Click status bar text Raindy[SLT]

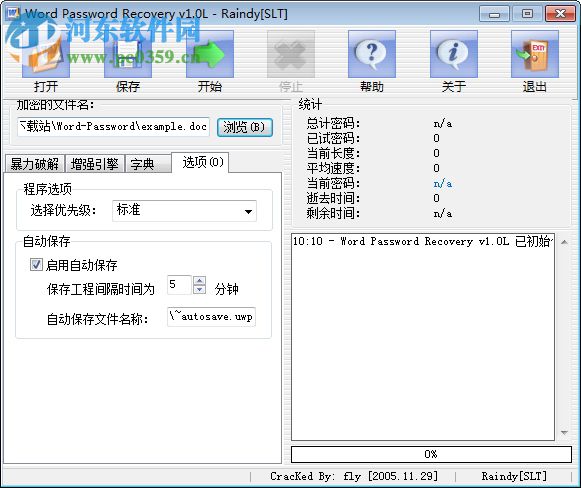point(514,476)
